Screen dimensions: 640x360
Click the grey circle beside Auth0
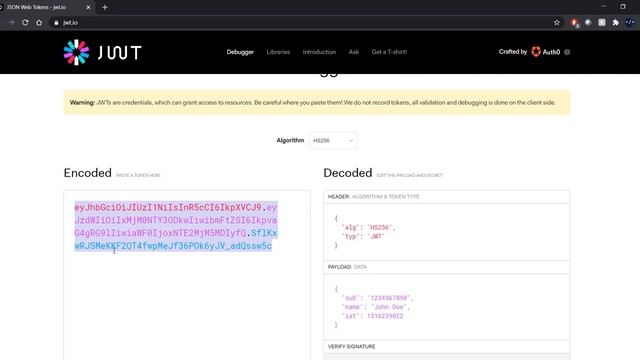click(x=567, y=52)
